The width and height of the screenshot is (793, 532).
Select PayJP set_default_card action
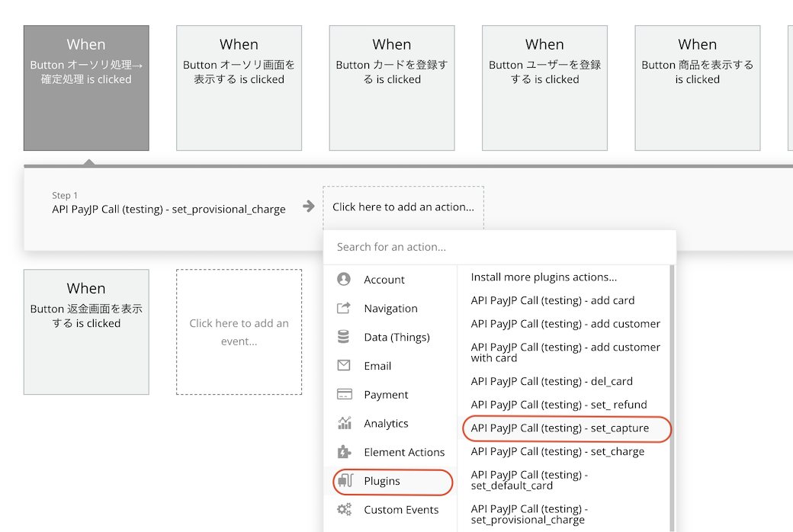click(x=529, y=480)
